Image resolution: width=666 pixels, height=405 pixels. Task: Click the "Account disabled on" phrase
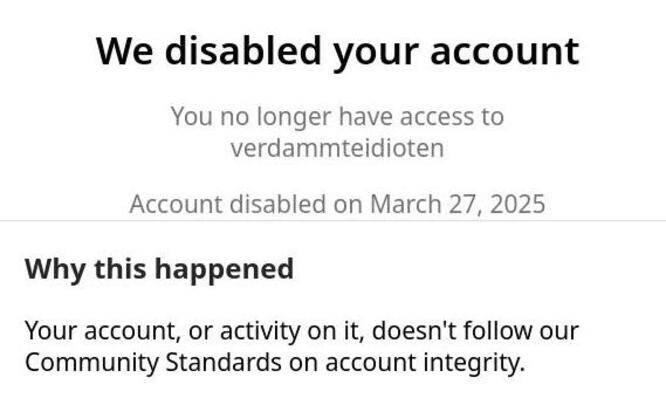246,205
